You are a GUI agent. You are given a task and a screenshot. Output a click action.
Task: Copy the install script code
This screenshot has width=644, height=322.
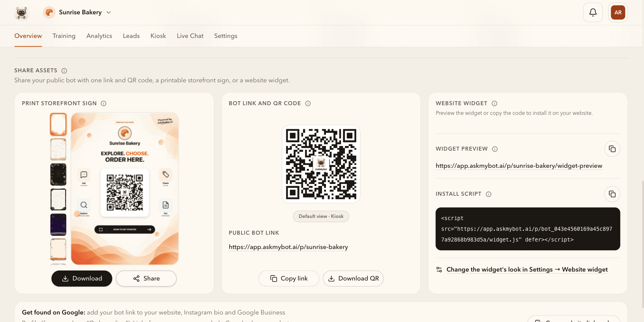click(x=612, y=194)
